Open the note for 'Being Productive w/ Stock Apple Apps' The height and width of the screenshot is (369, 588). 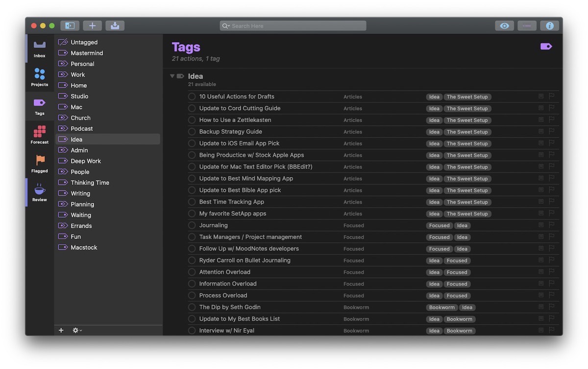coord(541,155)
